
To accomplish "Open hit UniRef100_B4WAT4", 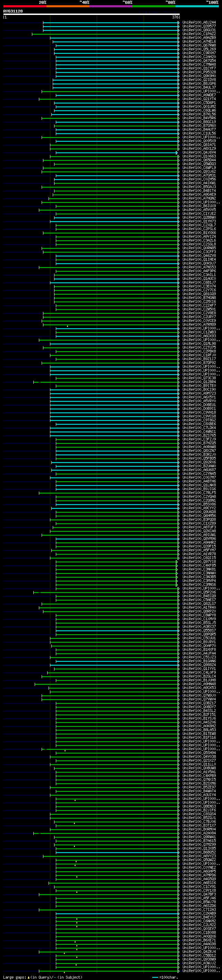I will (199, 791).
